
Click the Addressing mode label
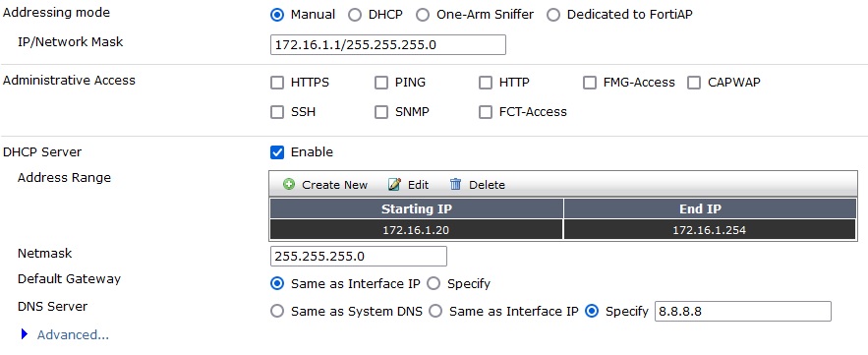tap(56, 13)
